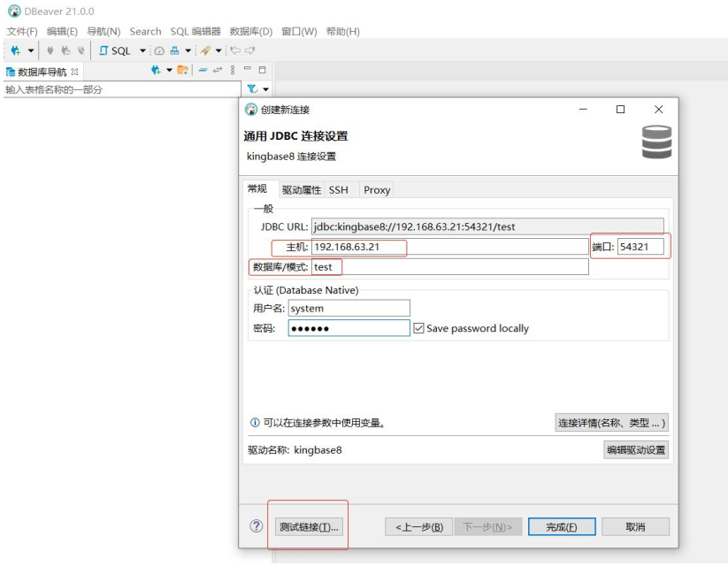The width and height of the screenshot is (728, 567).
Task: Click the create folder icon in navigator
Action: point(183,70)
